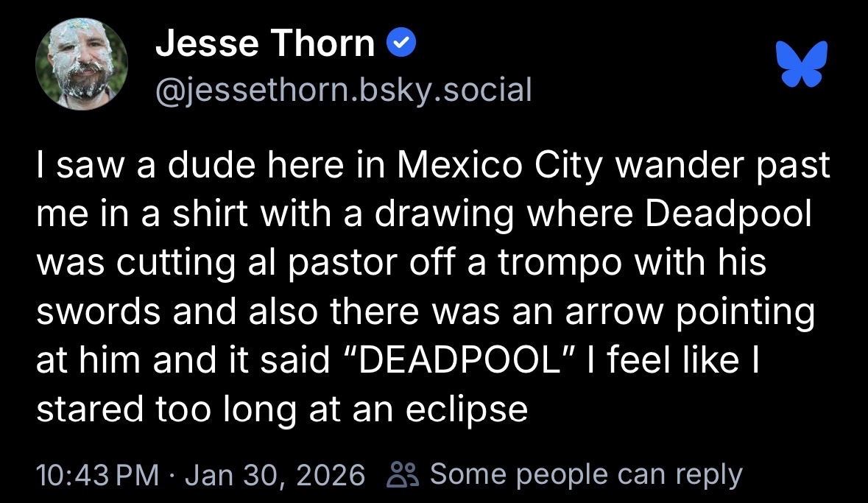Click the "Some people can reply" label
The image size is (868, 503).
click(x=586, y=475)
